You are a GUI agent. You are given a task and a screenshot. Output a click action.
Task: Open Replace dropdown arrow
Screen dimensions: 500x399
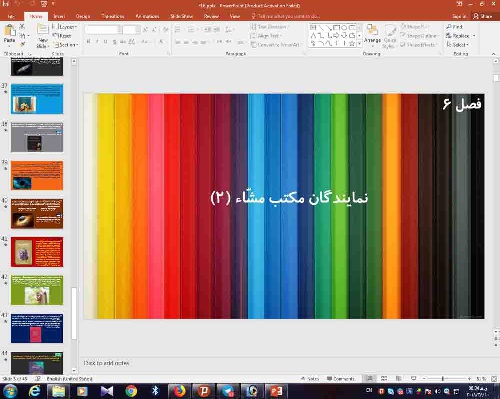click(474, 35)
